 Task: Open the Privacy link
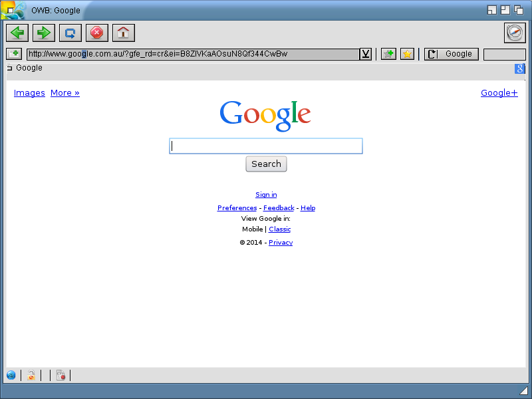pos(281,243)
